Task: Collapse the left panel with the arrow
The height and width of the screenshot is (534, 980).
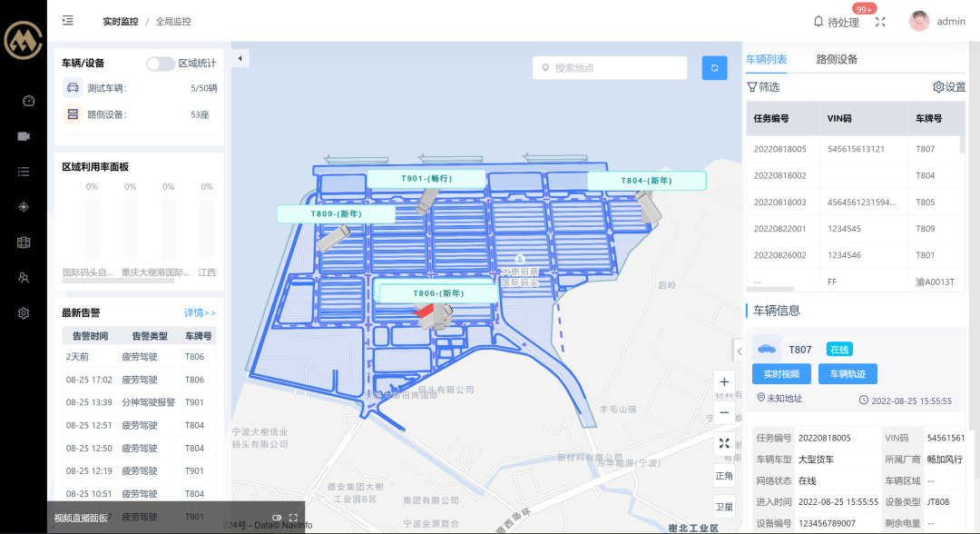Action: (x=240, y=58)
